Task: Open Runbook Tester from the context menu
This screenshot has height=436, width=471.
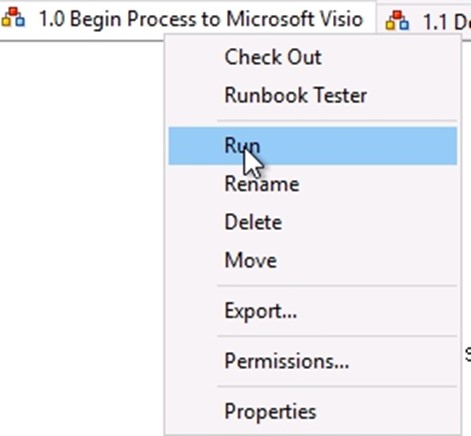Action: coord(296,95)
